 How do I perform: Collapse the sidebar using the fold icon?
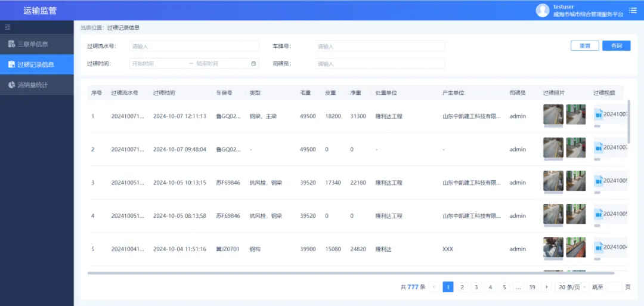[x=7, y=27]
